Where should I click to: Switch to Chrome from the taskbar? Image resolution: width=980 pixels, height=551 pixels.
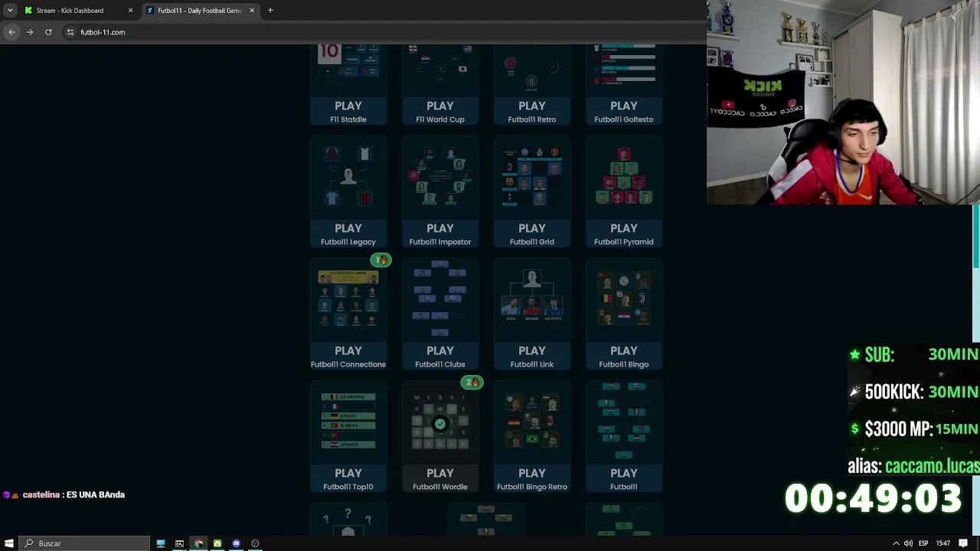click(199, 543)
